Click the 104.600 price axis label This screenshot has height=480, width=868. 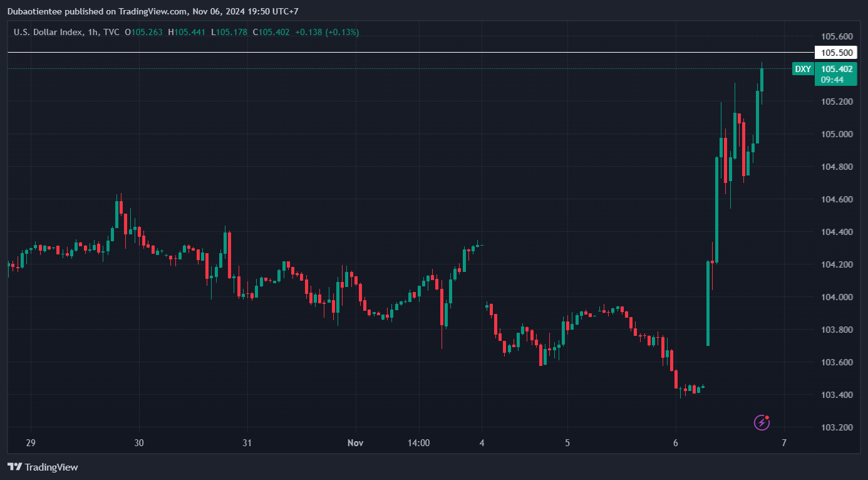click(x=836, y=199)
